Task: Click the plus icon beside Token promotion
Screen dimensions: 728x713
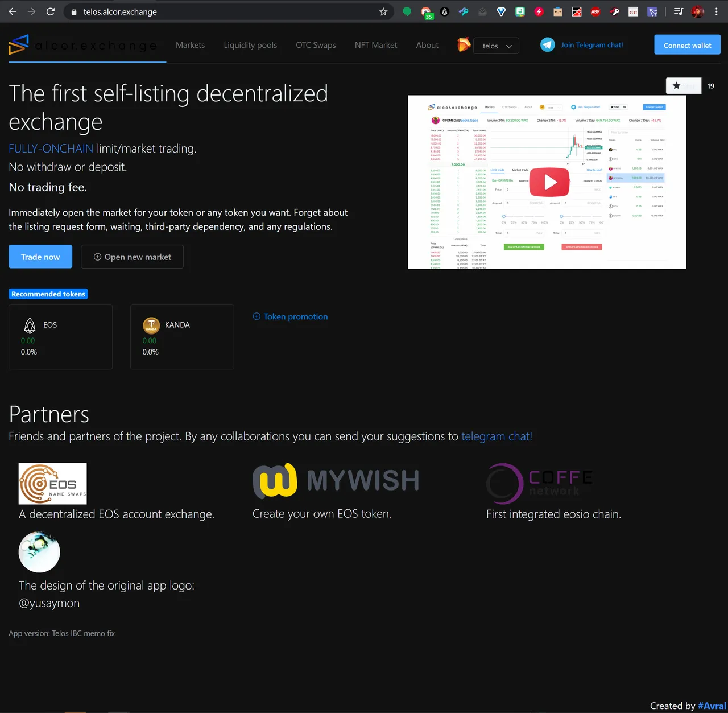Action: (x=257, y=316)
